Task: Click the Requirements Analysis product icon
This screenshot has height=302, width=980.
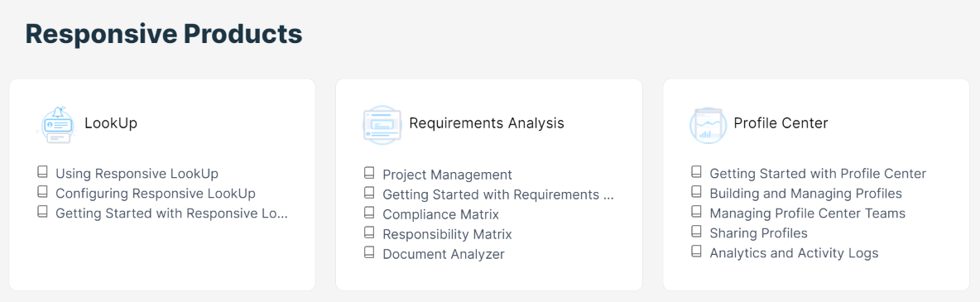Action: [382, 125]
